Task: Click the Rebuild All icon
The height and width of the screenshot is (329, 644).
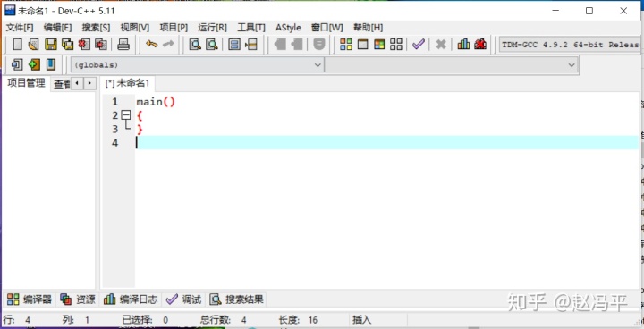Action: (x=396, y=45)
